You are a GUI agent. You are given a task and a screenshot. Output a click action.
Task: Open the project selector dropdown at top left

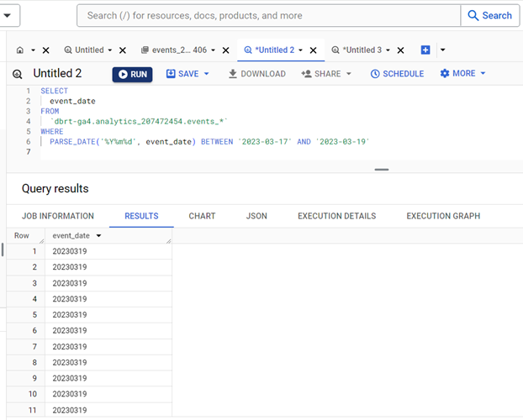8,15
